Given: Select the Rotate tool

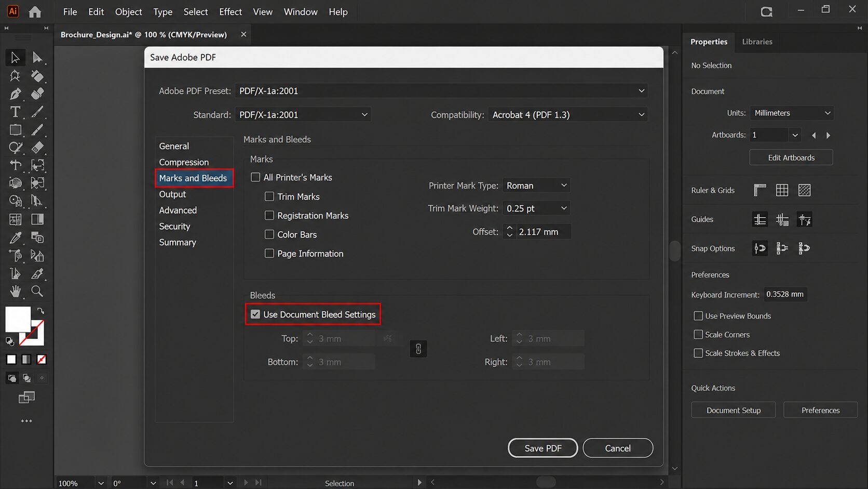Looking at the screenshot, I should [15, 165].
